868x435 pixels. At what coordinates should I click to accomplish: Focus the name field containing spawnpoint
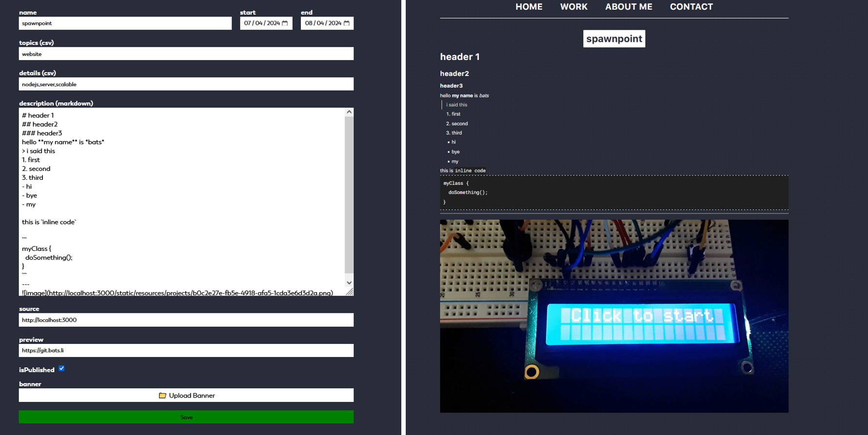point(125,23)
